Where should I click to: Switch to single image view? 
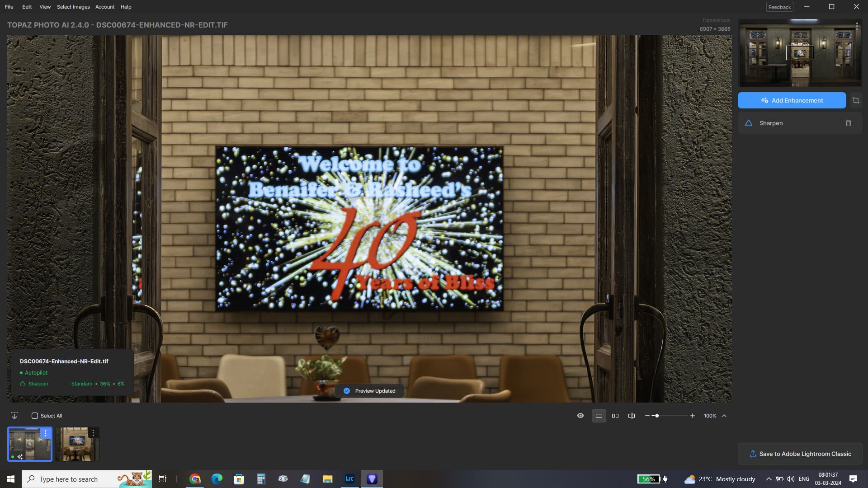tap(599, 416)
